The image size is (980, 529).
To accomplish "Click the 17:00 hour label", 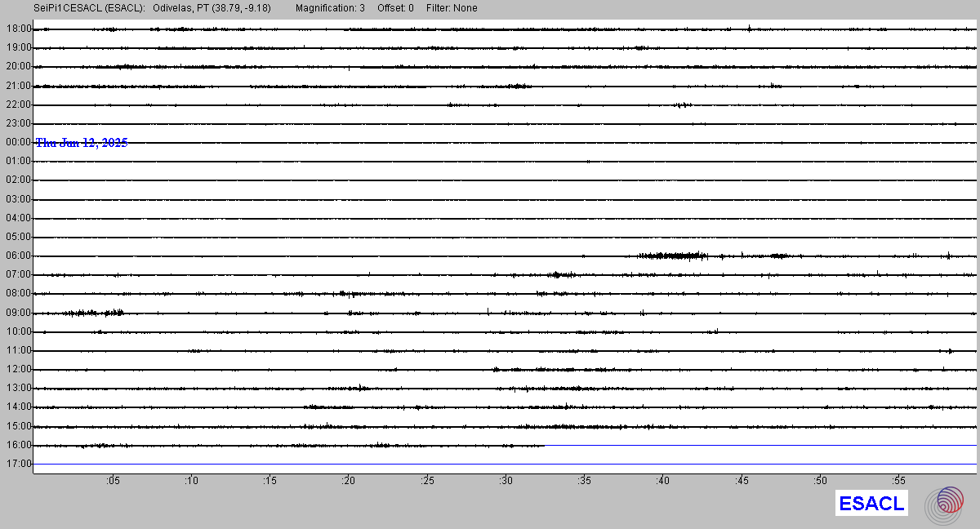I will [x=18, y=464].
